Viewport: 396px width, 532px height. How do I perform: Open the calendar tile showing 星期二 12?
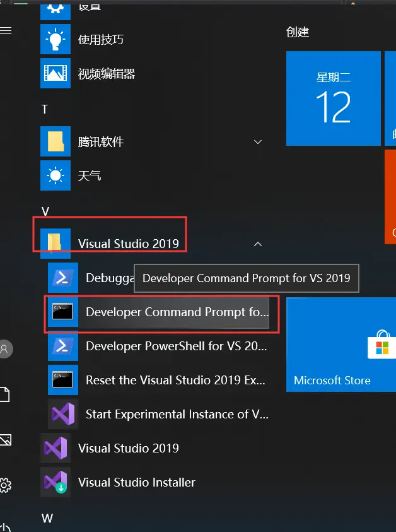334,98
